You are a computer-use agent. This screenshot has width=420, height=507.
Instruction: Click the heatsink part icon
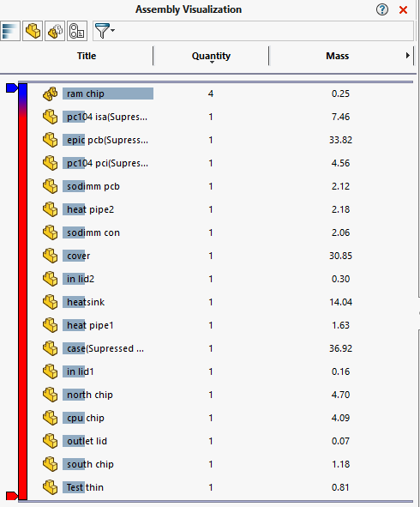[50, 302]
